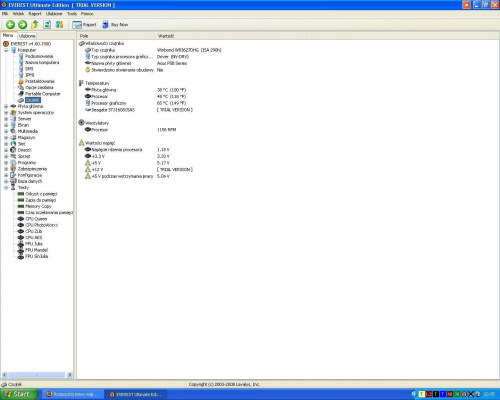Select EVEREST v4.60 root tree item
The height and width of the screenshot is (400, 500).
point(31,44)
